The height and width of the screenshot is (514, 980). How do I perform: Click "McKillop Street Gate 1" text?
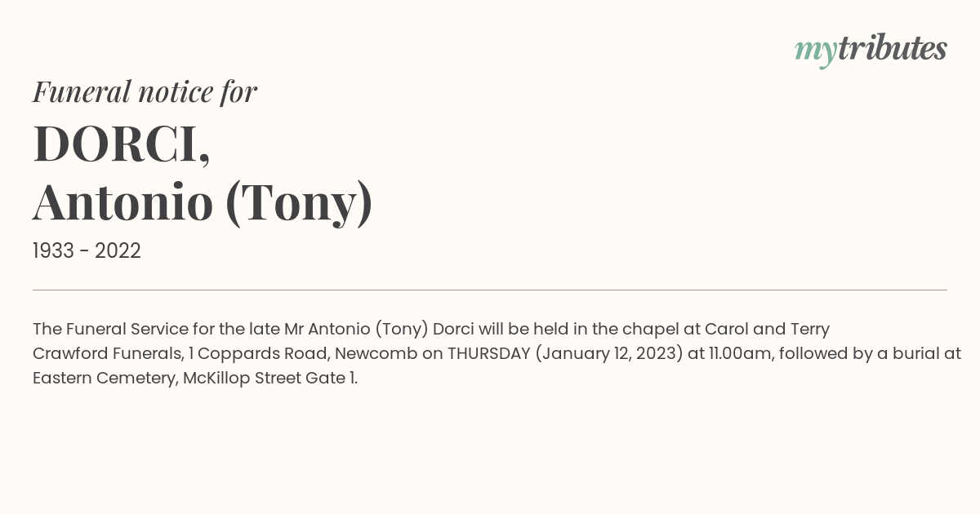(269, 379)
